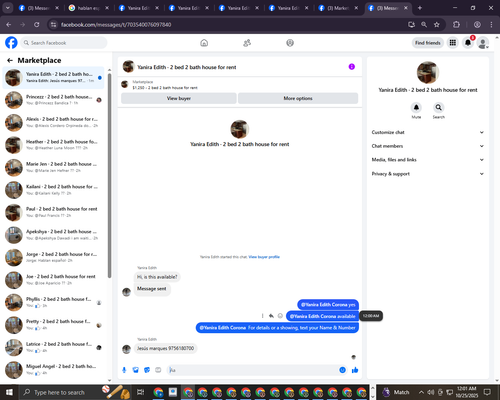500x400 pixels.
Task: Start a voice clip with the microphone icon
Action: point(124,370)
